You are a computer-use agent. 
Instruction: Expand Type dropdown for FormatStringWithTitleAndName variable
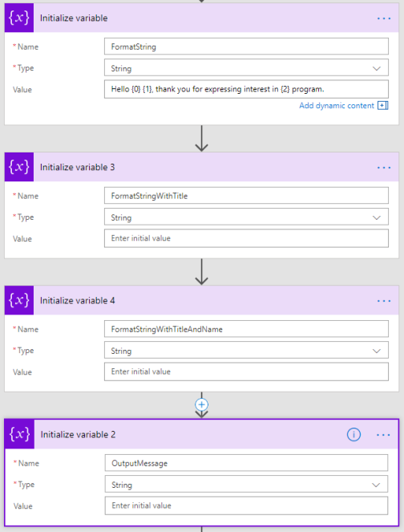(376, 351)
